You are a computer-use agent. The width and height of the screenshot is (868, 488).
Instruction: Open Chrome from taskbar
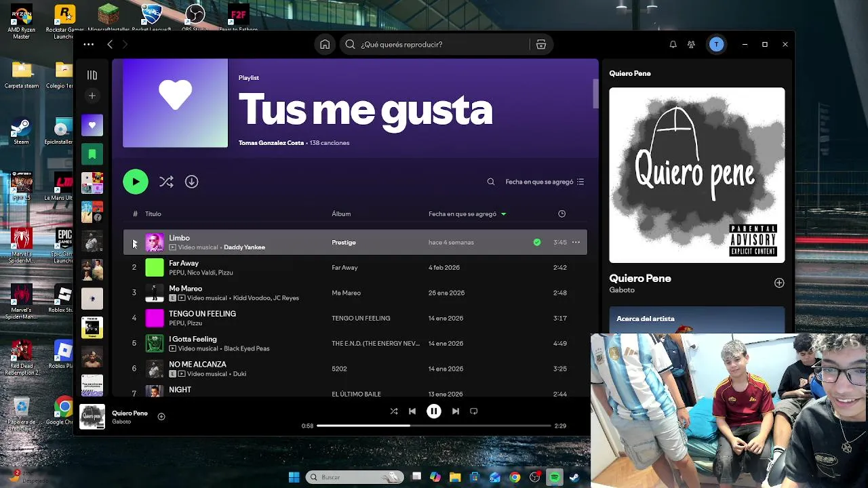coord(515,477)
